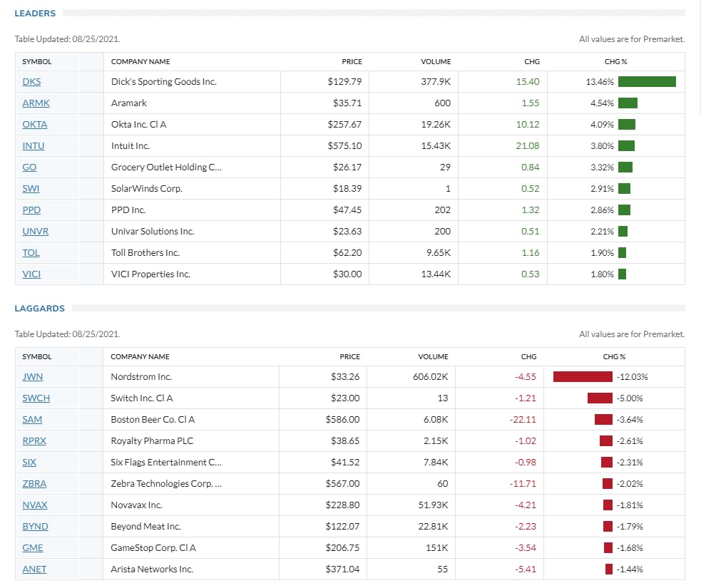701x588 pixels.
Task: Select PPD Inc. price $47.45
Action: [x=347, y=210]
